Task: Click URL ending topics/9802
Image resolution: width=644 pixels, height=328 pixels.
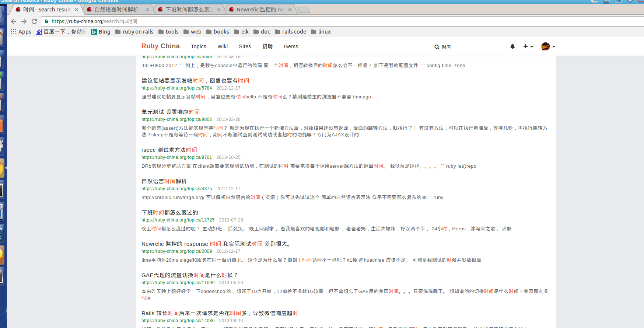Action: tap(177, 119)
